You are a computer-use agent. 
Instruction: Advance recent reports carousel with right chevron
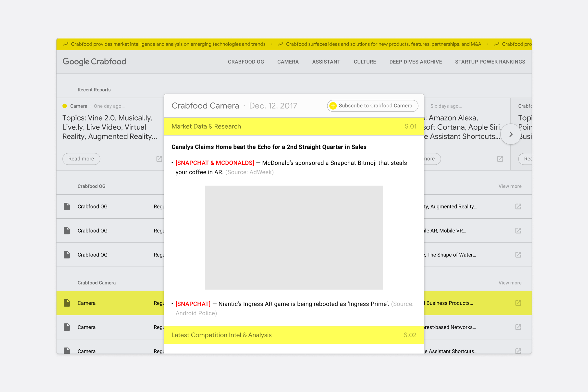(511, 134)
